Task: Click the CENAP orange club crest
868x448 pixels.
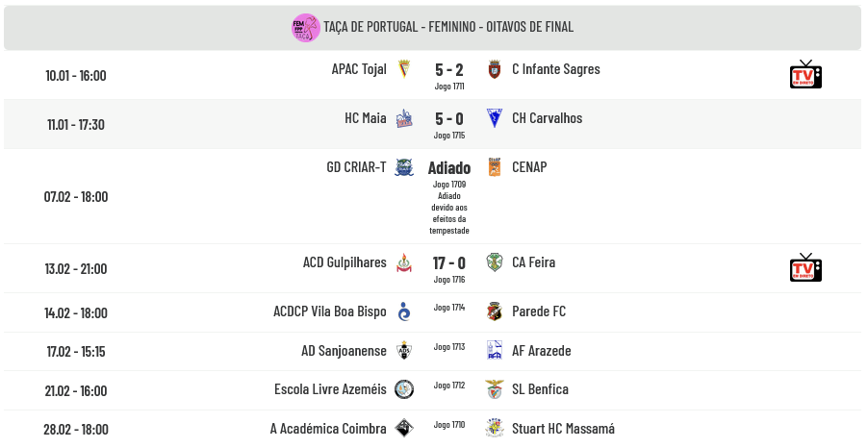Action: 495,167
